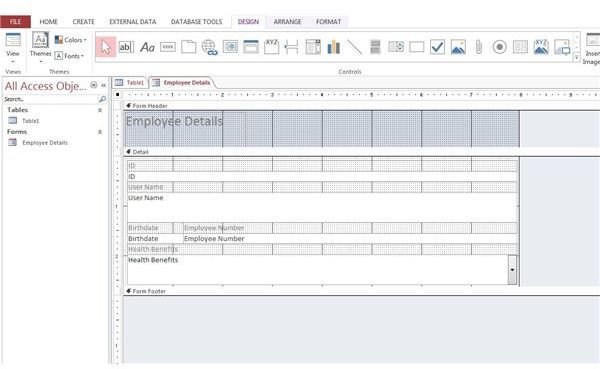Pick the Label control
Image resolution: width=600 pixels, height=369 pixels.
coord(147,47)
